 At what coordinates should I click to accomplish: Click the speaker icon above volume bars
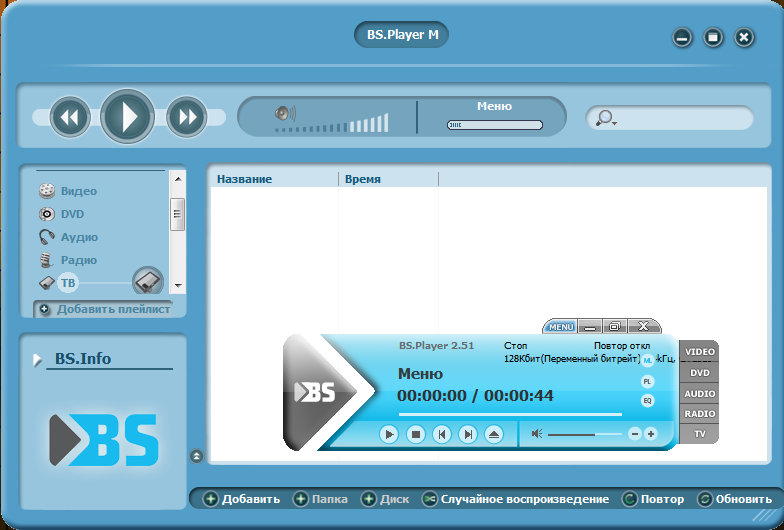[x=285, y=114]
